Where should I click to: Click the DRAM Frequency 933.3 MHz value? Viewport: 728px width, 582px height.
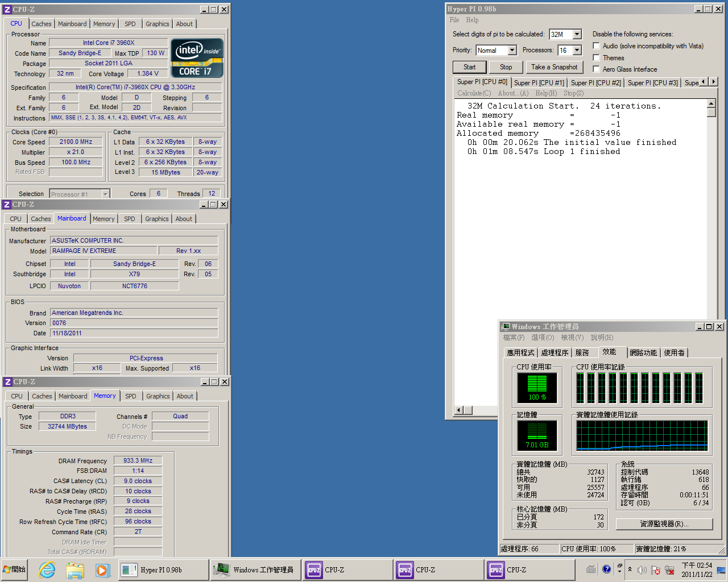point(138,461)
